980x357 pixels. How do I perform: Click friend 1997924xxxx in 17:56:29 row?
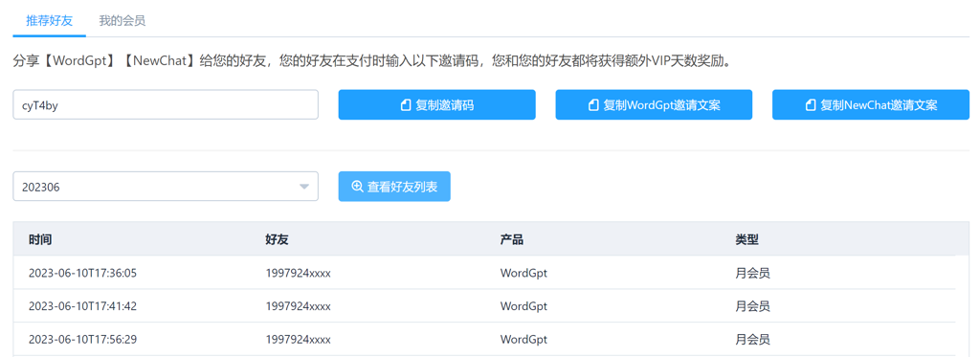299,340
